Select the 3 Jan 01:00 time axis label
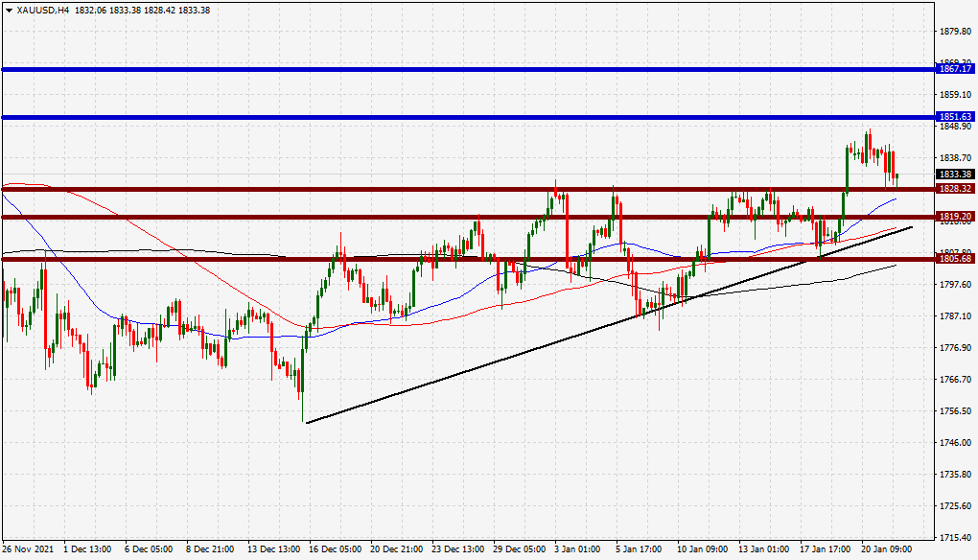 tap(578, 549)
